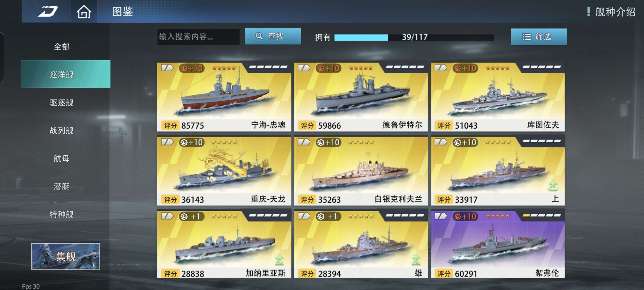The width and height of the screenshot is (644, 290).
Task: Click the ship-type flag icon on 德鲁伊特尔
Action: [x=304, y=68]
